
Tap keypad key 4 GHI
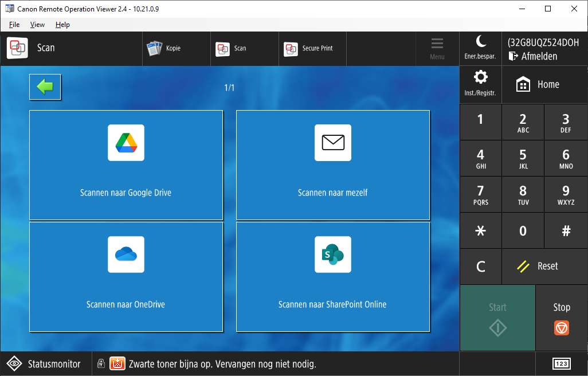pos(480,158)
